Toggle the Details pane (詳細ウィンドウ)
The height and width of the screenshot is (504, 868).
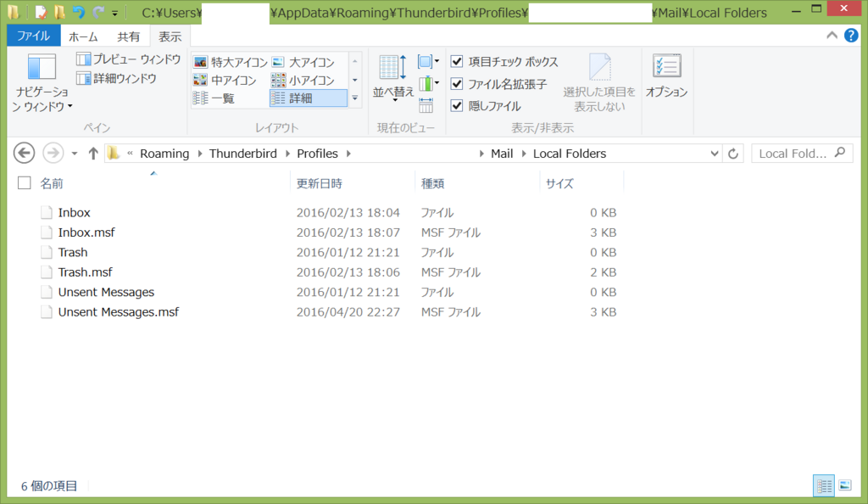[x=116, y=79]
